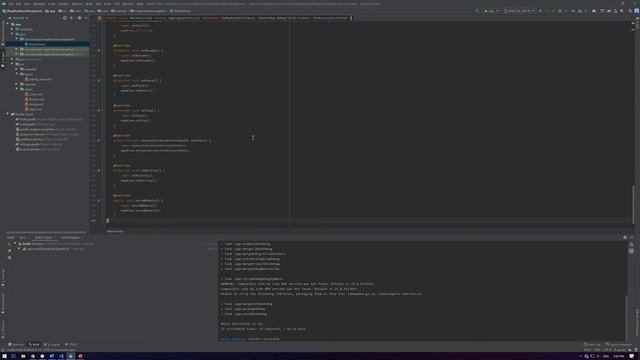Image resolution: width=640 pixels, height=360 pixels.
Task: Open Build panel settings gear
Action: (625, 237)
